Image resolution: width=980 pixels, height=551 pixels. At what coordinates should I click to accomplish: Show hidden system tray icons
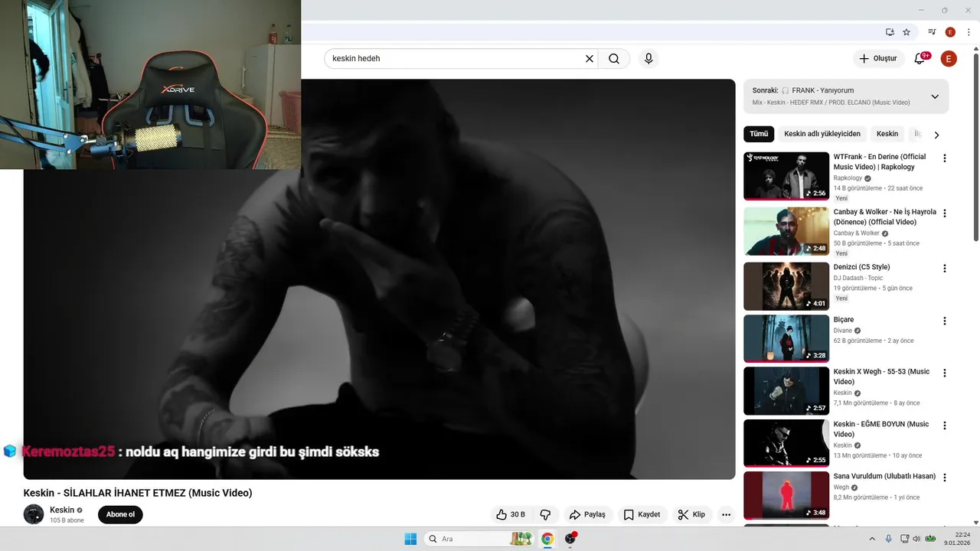pyautogui.click(x=874, y=539)
